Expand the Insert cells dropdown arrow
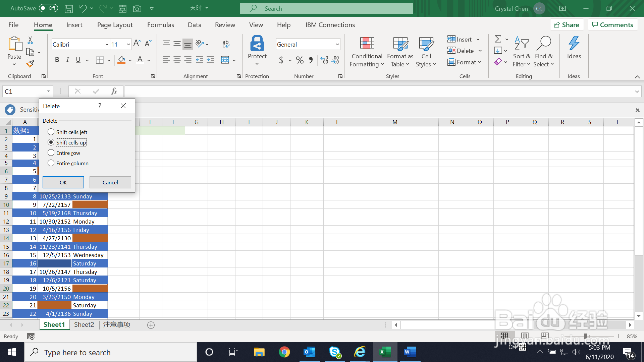 point(478,40)
